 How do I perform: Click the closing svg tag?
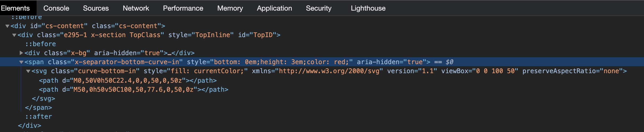(43, 99)
